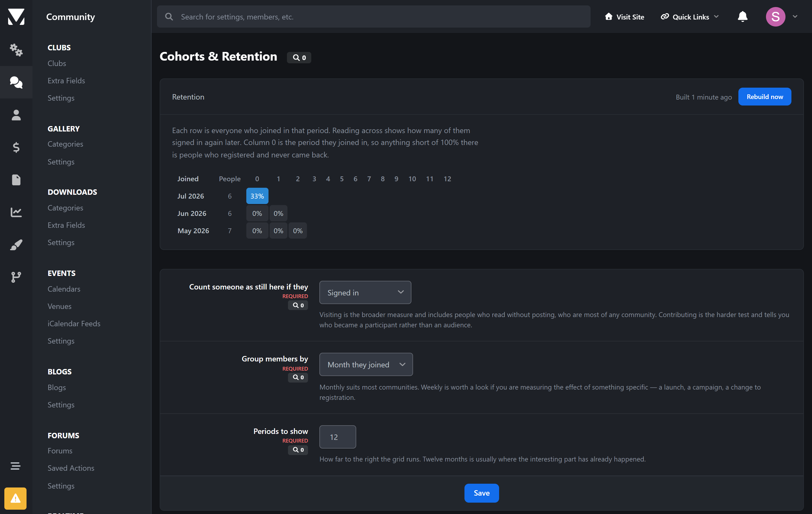This screenshot has height=514, width=812.
Task: Open the System gears section icon
Action: click(16, 50)
